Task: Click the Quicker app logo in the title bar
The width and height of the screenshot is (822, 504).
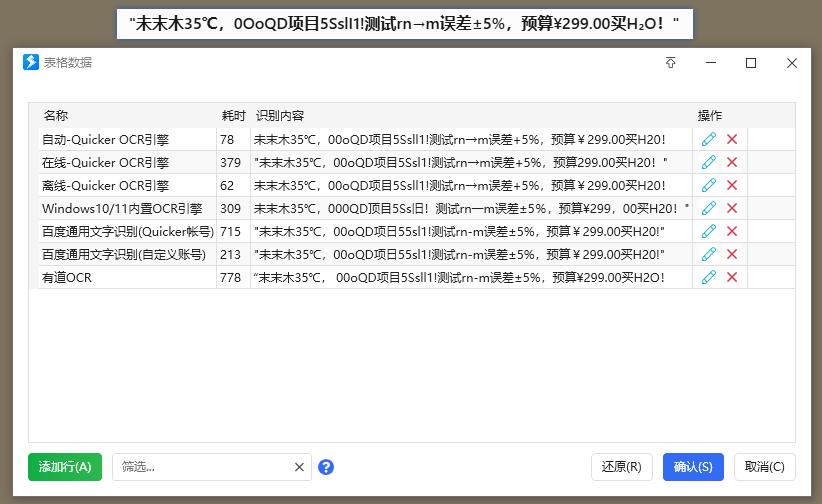Action: 31,62
